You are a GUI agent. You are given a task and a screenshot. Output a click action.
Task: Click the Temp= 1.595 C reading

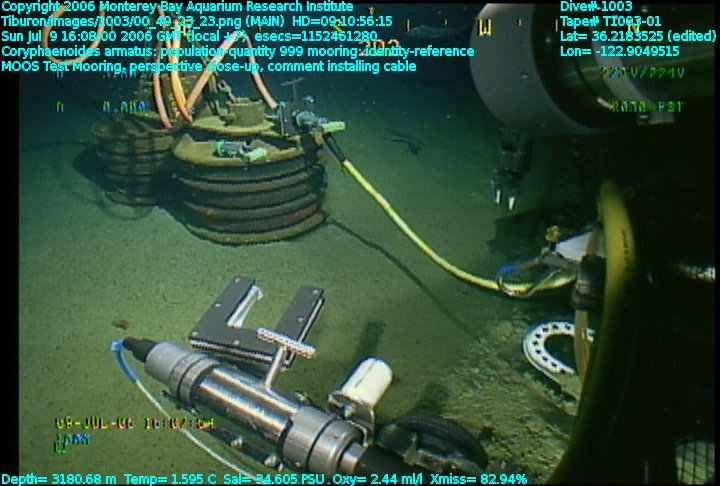click(149, 479)
